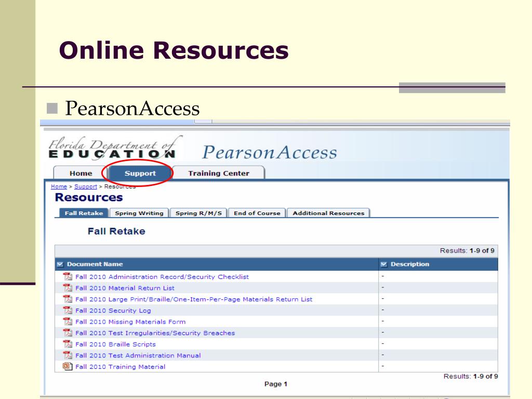Click PDF icon beside Fall 2010 Material Return List

[68, 288]
